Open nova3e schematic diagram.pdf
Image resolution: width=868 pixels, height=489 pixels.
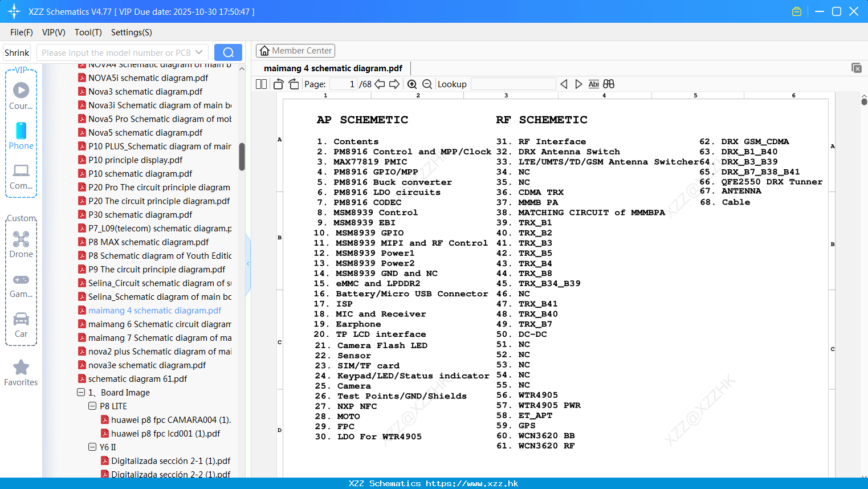[x=147, y=365]
